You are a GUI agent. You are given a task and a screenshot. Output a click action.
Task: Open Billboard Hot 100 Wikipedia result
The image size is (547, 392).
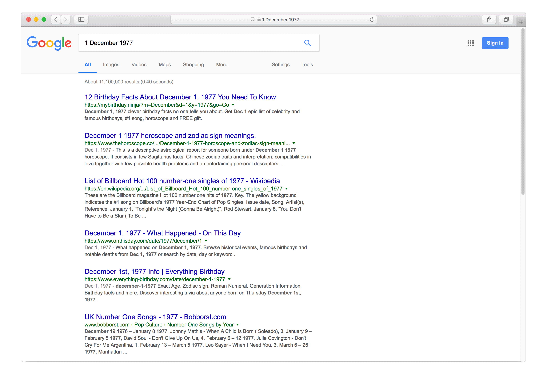click(182, 181)
